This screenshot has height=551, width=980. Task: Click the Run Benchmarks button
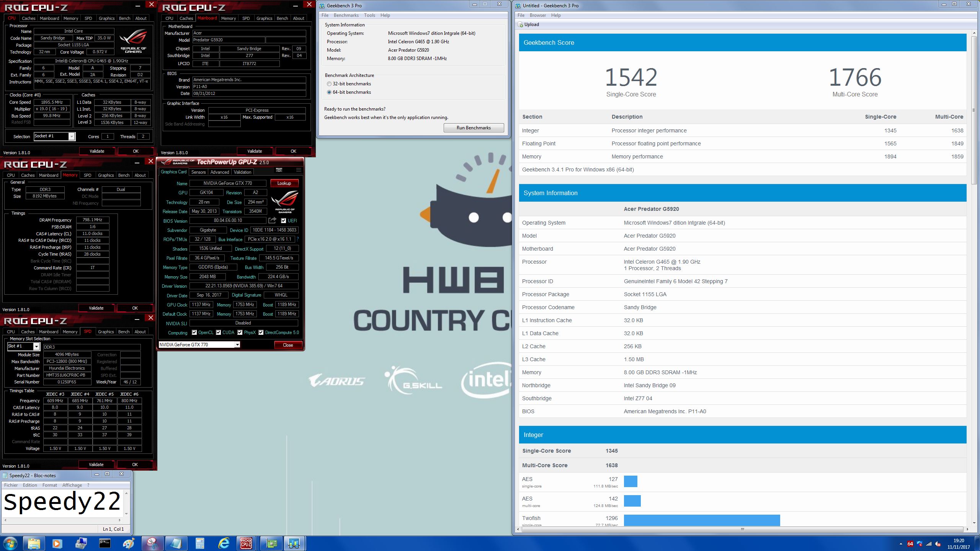[x=474, y=128]
